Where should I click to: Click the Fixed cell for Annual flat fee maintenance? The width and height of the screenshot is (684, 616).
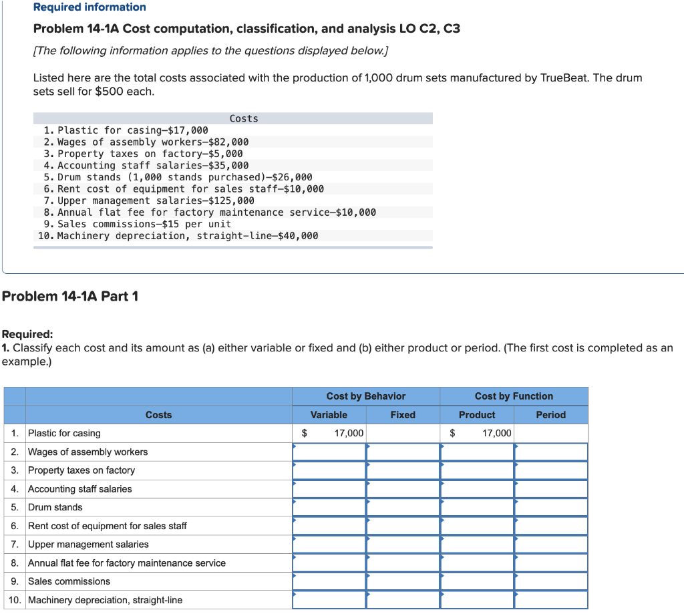[x=403, y=563]
